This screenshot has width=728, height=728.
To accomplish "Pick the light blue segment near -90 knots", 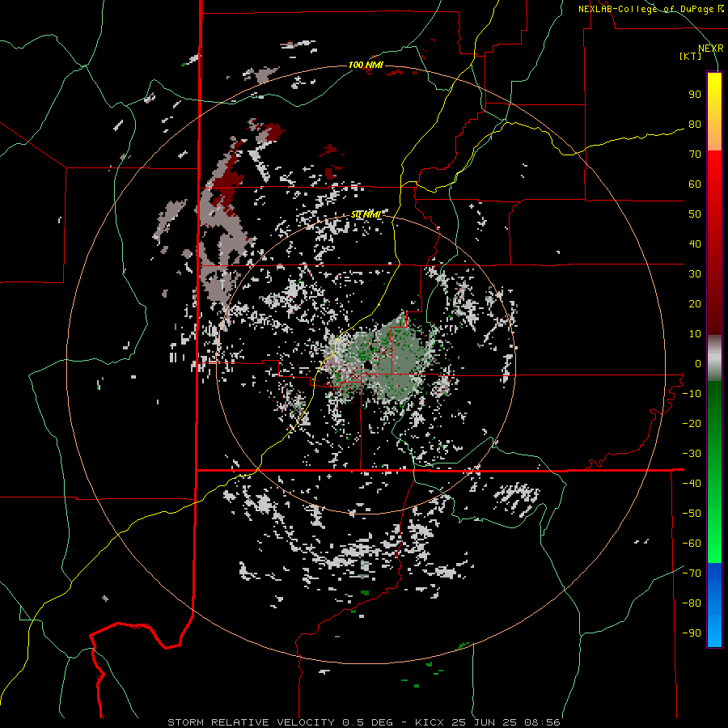I will tap(714, 632).
